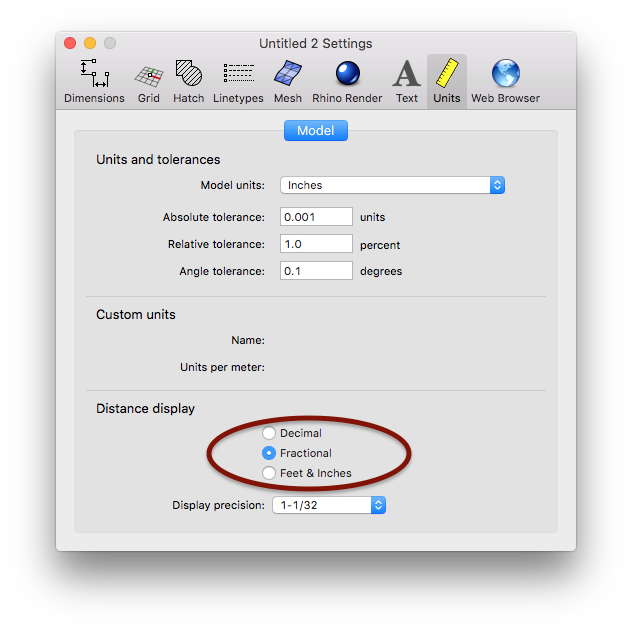Click the 'Distance display' heading
632x631 pixels.
click(x=146, y=409)
